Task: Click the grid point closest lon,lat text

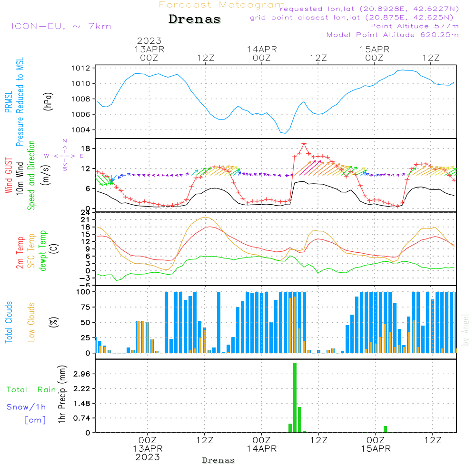Action: [x=355, y=18]
